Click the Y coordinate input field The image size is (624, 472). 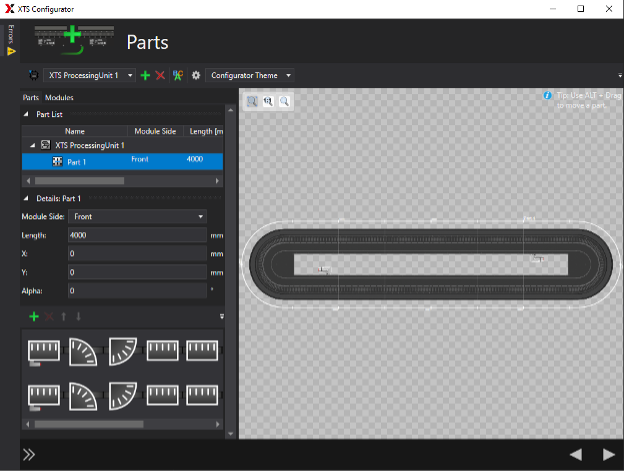pos(137,272)
